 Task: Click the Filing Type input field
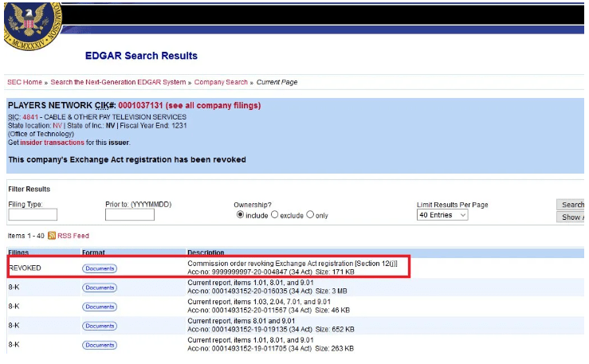33,215
